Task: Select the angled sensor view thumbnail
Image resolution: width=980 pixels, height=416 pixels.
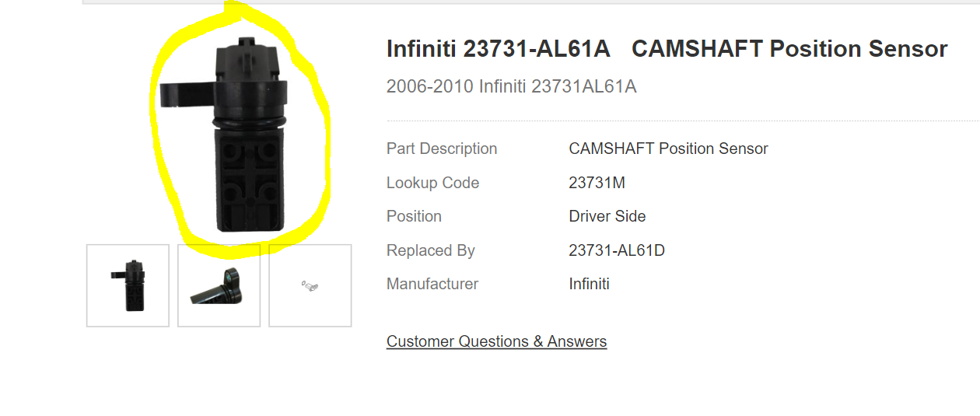Action: [219, 285]
